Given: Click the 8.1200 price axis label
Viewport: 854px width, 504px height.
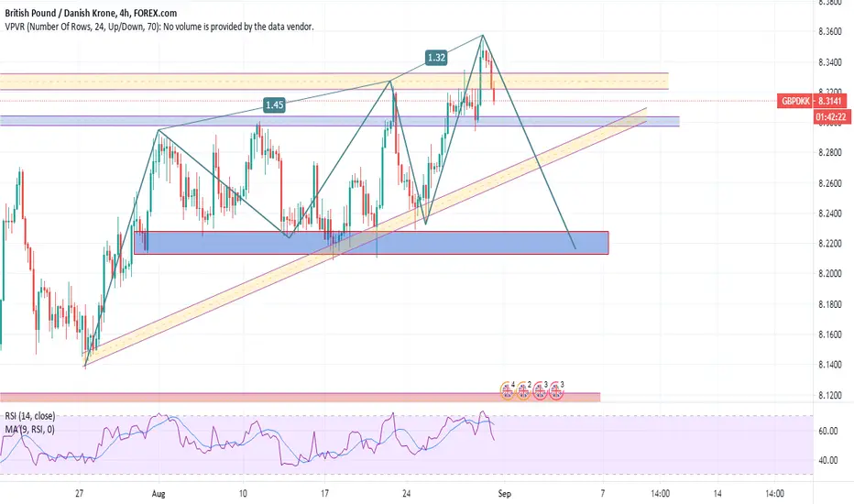Looking at the screenshot, I should tap(830, 395).
